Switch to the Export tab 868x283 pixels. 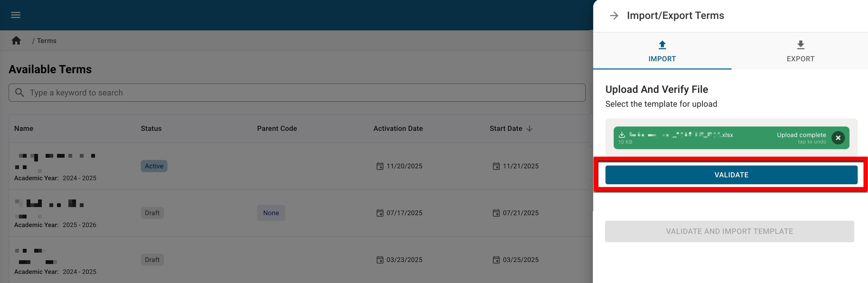[800, 52]
